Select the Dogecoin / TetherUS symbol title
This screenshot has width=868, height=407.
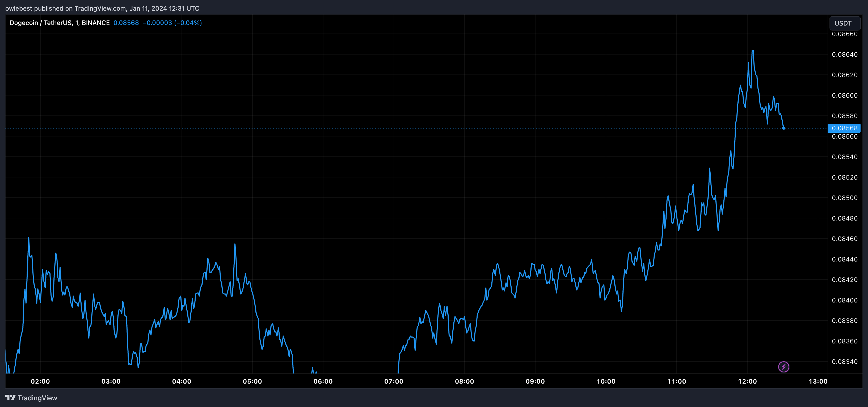coord(40,23)
